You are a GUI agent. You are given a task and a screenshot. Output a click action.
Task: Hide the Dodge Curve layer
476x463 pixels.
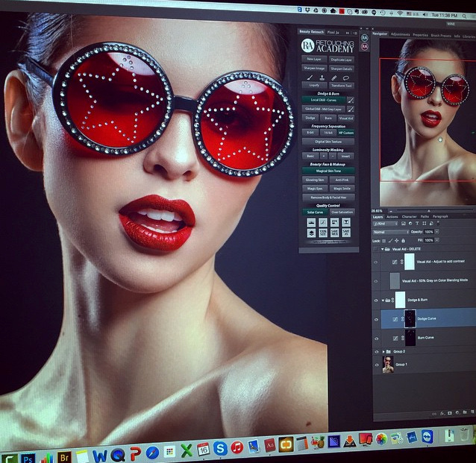click(376, 318)
